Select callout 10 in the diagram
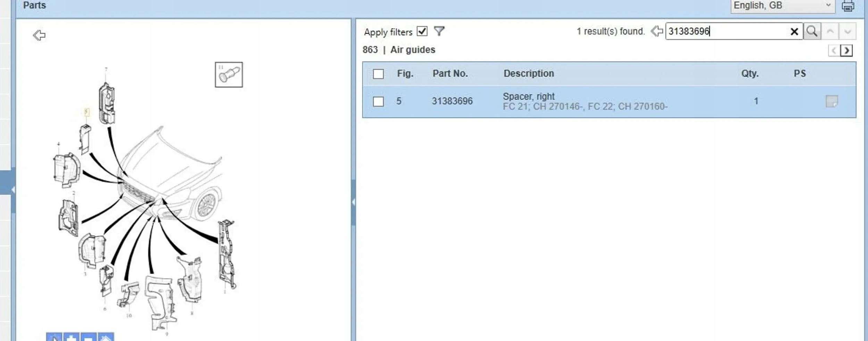The width and height of the screenshot is (868, 341). [x=129, y=316]
